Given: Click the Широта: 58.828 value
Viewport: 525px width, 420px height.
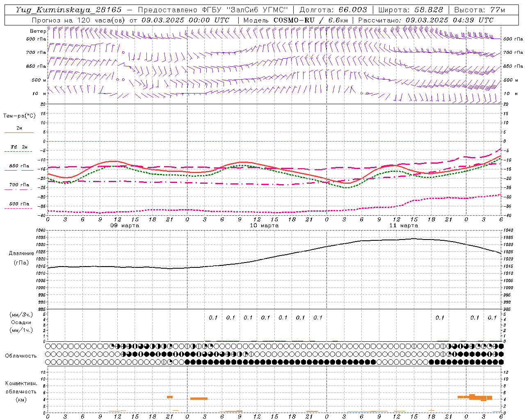Looking at the screenshot, I should pos(411,10).
